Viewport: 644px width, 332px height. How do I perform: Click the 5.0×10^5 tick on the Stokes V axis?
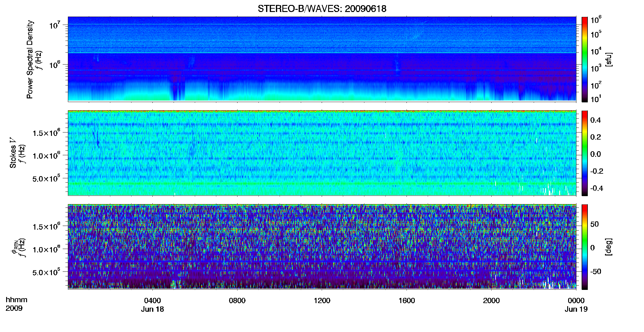[47, 178]
